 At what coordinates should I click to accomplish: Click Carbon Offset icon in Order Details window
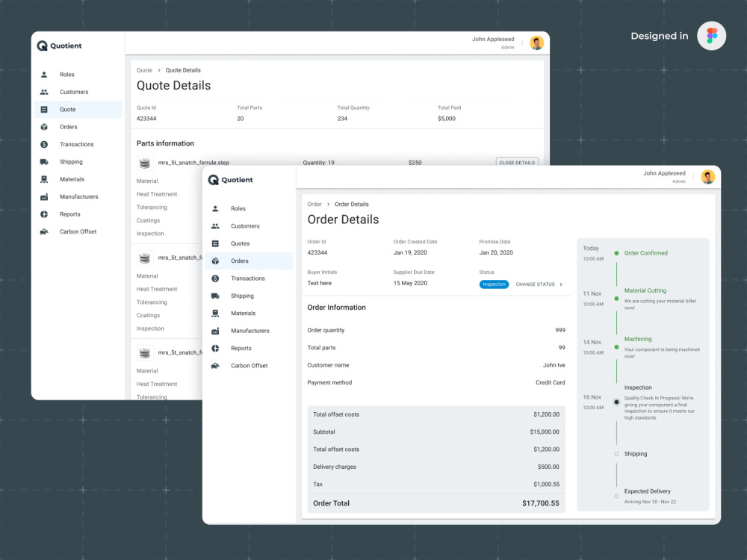tap(215, 366)
